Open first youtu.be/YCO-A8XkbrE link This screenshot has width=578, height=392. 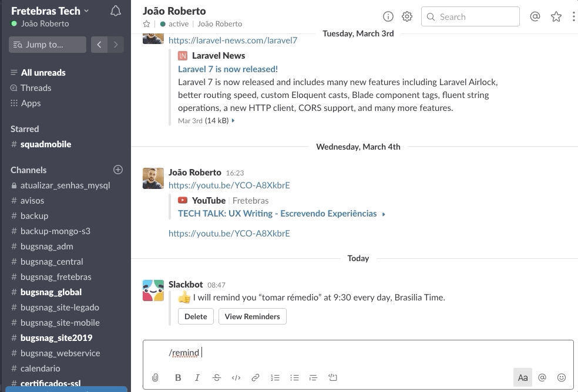tap(229, 185)
